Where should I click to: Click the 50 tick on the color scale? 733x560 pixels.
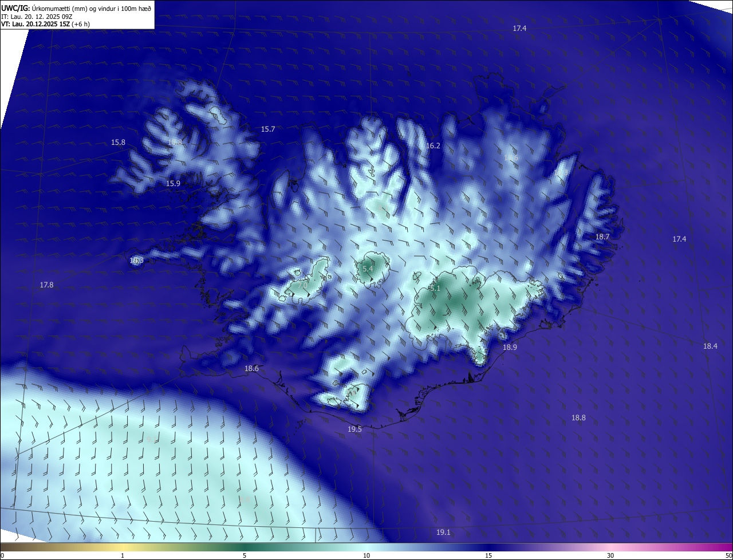click(728, 555)
